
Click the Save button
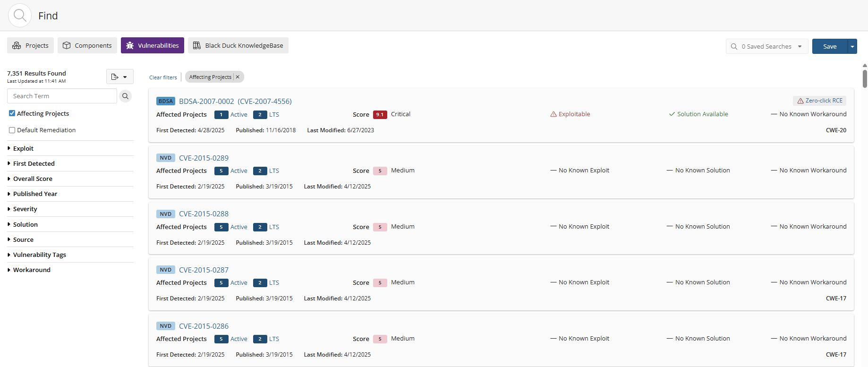point(830,46)
